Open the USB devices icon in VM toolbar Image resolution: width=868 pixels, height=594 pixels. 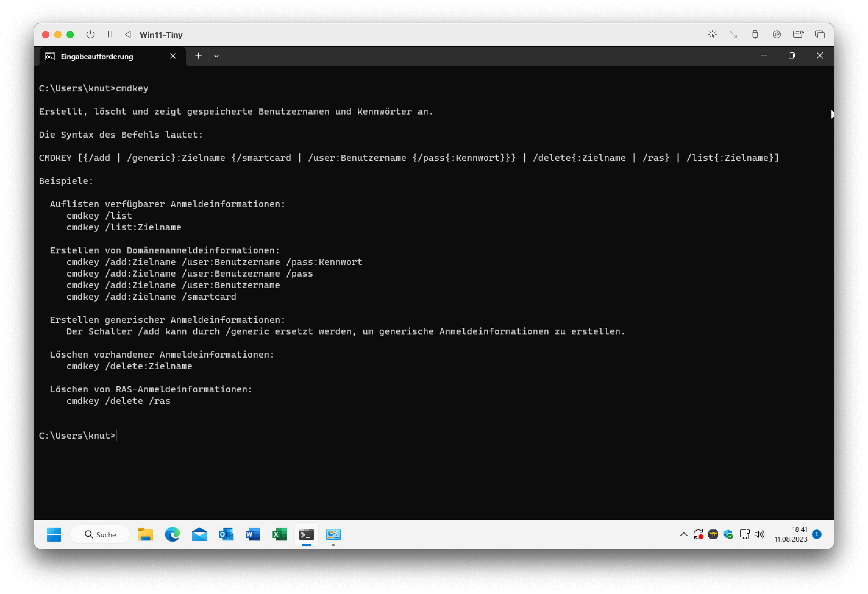[x=755, y=35]
